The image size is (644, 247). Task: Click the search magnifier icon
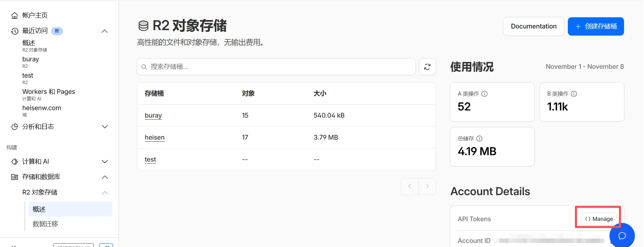(x=144, y=67)
